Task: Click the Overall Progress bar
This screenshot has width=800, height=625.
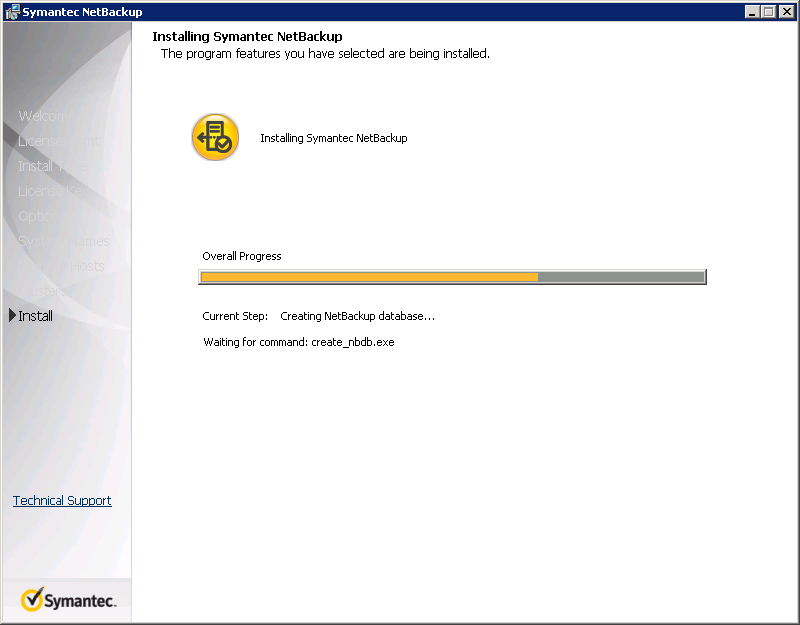Action: 453,277
